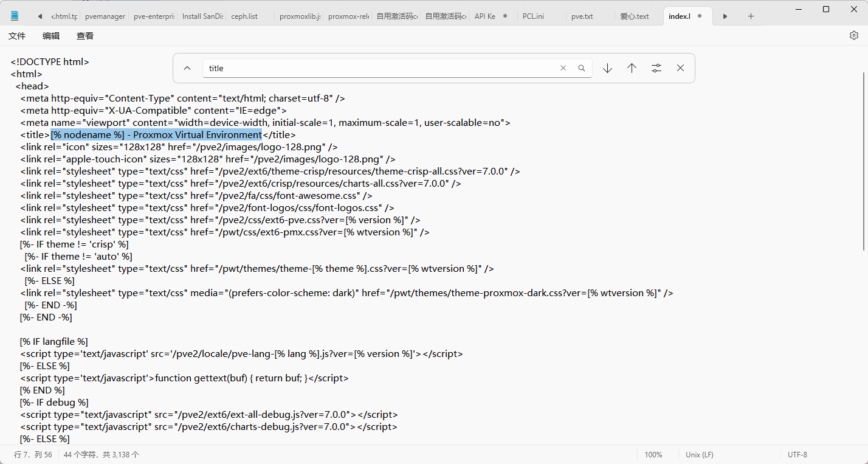
Task: Click the function gettext(buf) script line
Action: [184, 378]
